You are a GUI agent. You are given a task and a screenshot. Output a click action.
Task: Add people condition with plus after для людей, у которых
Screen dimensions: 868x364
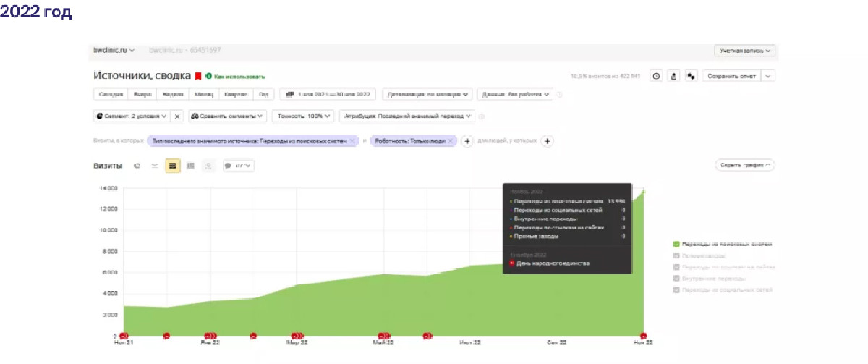tap(548, 141)
